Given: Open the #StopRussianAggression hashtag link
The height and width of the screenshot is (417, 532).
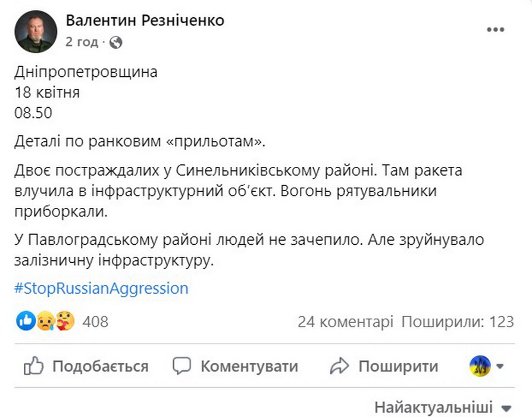Looking at the screenshot, I should point(102,289).
